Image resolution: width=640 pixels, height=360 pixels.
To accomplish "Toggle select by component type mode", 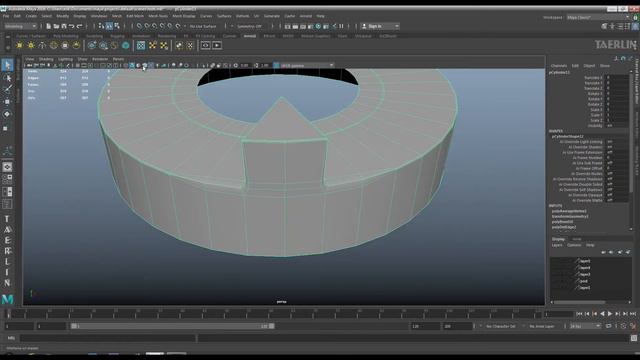I will tap(117, 26).
